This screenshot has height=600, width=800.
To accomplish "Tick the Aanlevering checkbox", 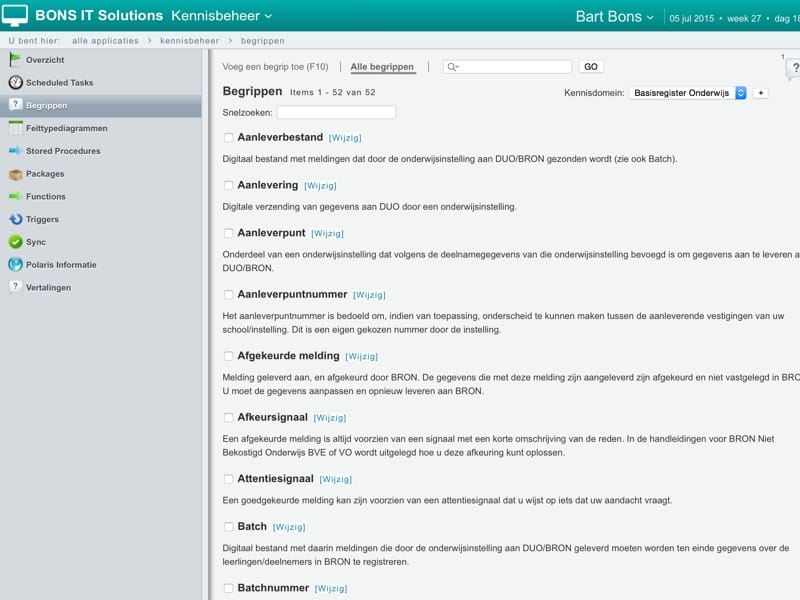I will point(229,186).
